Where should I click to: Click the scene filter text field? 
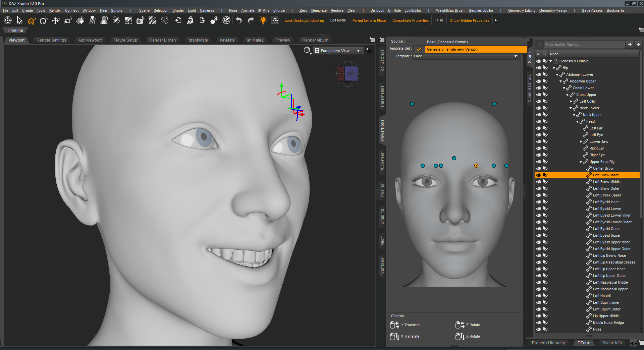tap(584, 45)
